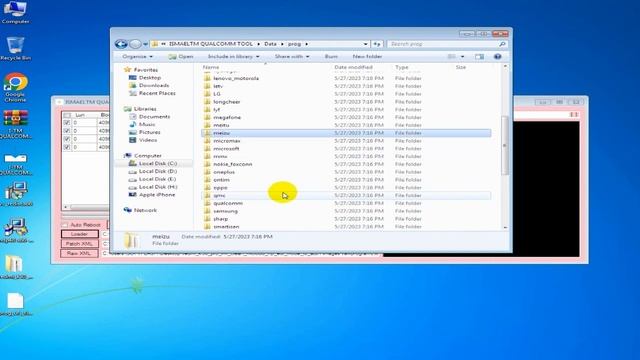
Task: Select the longcheer folder row
Action: point(346,102)
